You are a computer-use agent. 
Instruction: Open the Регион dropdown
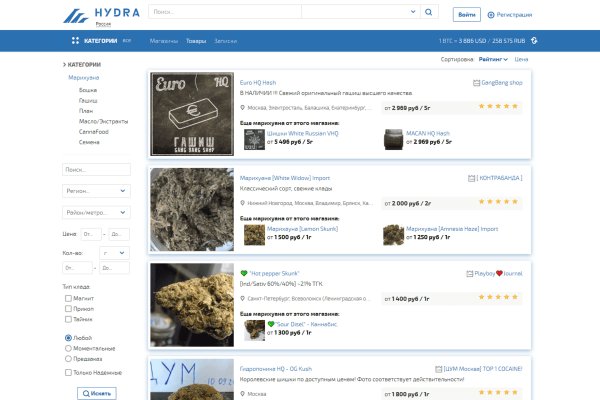point(95,190)
